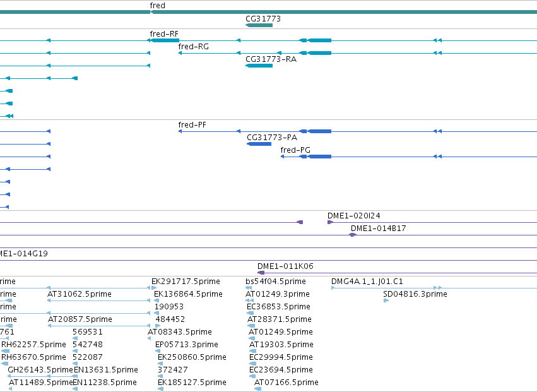The image size is (537, 392).
Task: Select the DME1-020I24 clone label
Action: point(354,216)
